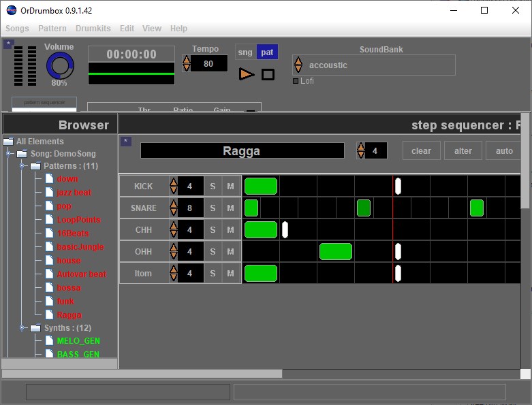Click the asterisk icon beside the level meters
This screenshot has height=405, width=532.
8,44
